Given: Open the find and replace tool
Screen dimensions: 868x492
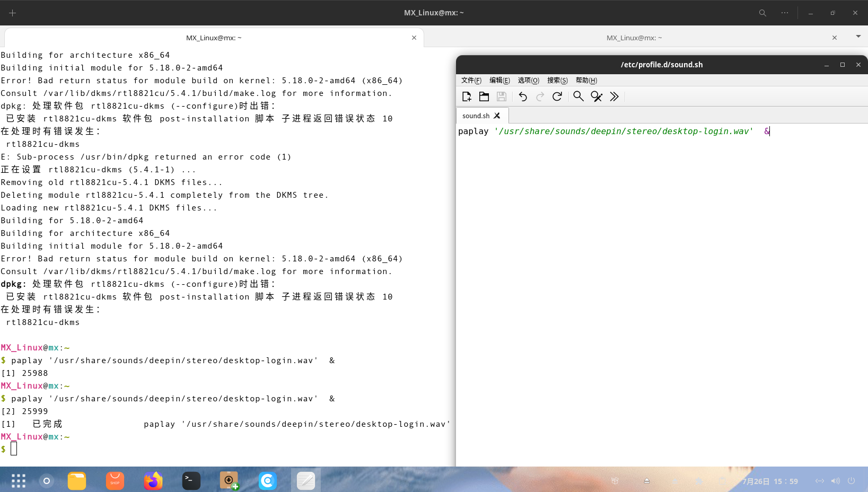Looking at the screenshot, I should 597,96.
